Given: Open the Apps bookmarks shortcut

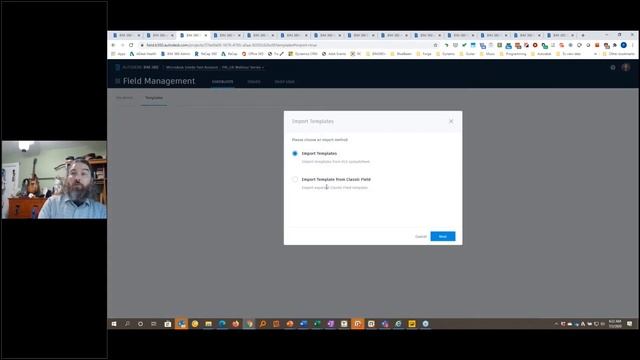Looking at the screenshot, I should pyautogui.click(x=118, y=54).
